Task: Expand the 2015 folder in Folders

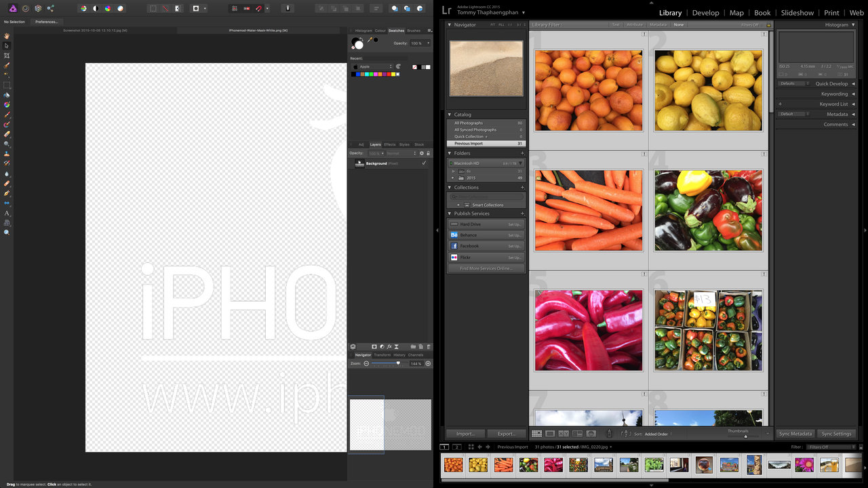Action: pyautogui.click(x=454, y=178)
